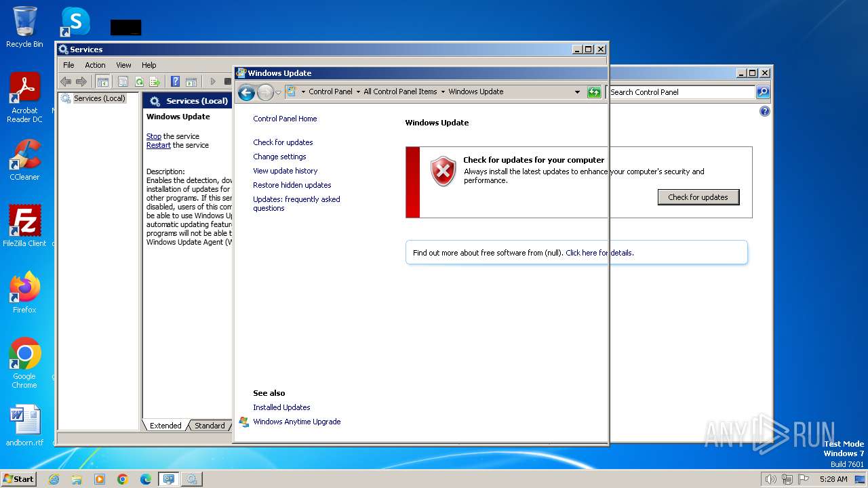Click the Control Panel icon in address bar
Image resolution: width=868 pixels, height=488 pixels.
pos(292,91)
